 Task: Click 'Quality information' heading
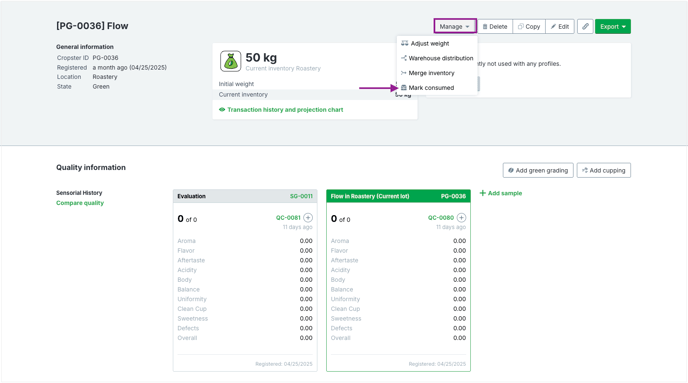[91, 167]
